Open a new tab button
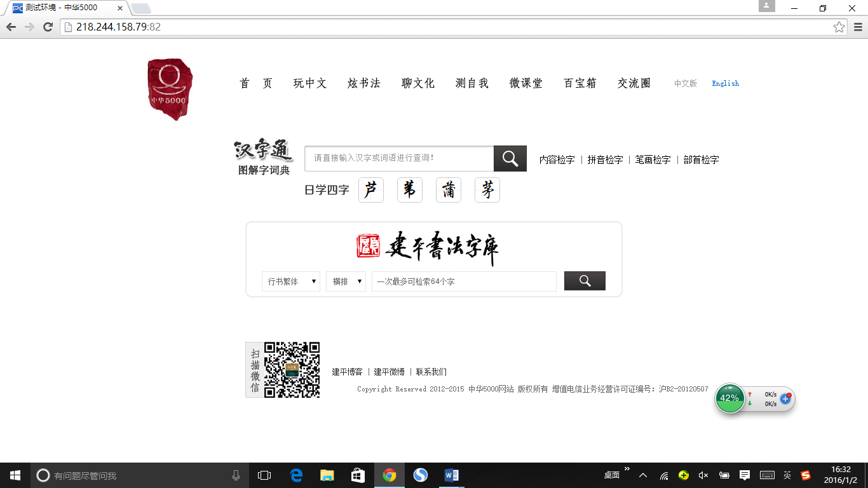Viewport: 868px width, 488px height. click(140, 8)
